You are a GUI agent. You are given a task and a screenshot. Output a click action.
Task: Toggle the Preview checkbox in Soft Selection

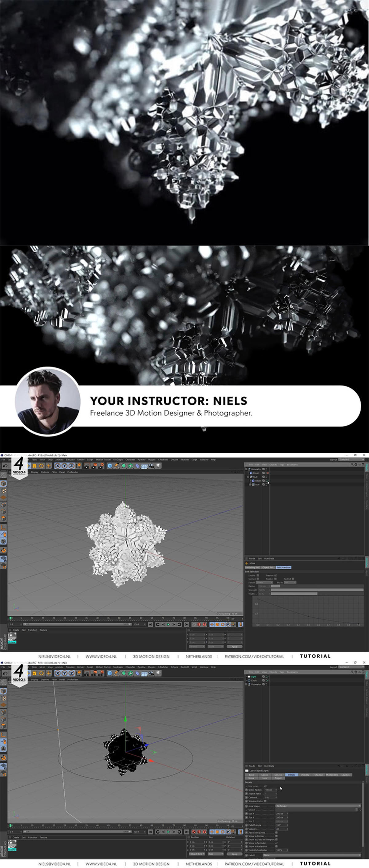(x=276, y=575)
